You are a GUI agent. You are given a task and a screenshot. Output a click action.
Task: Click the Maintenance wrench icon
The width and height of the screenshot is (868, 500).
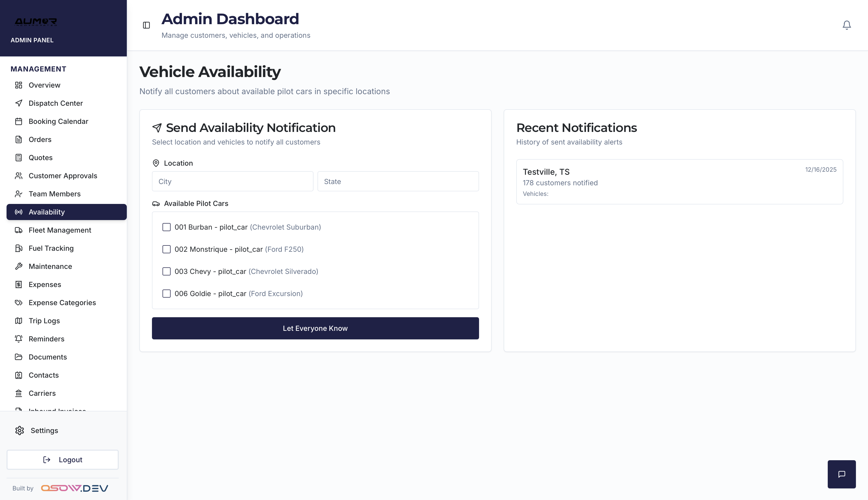[19, 266]
